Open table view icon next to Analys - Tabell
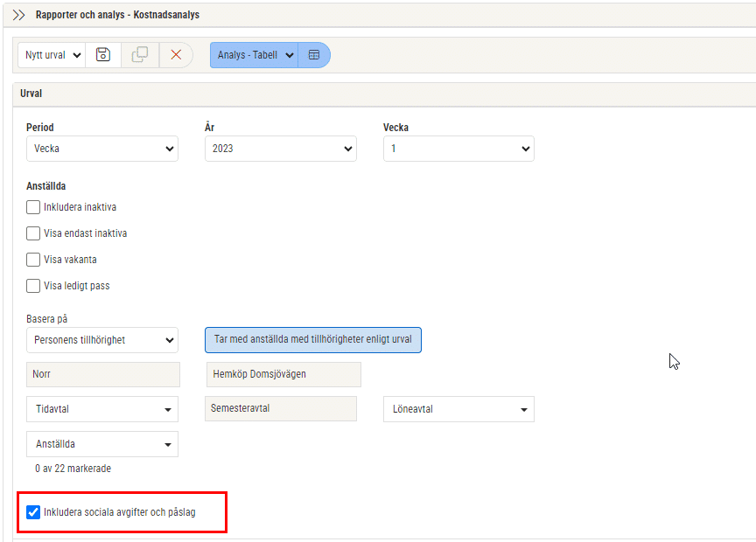Screen dimensions: 756x542 314,55
